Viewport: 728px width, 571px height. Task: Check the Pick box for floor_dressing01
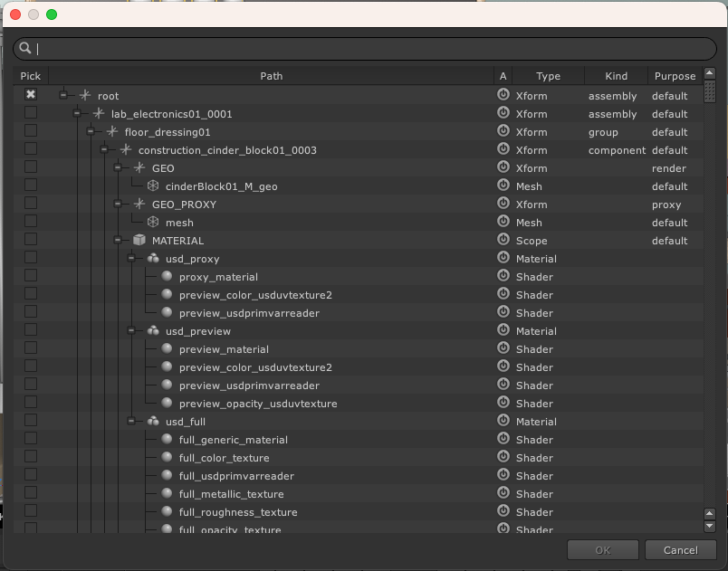[x=31, y=131]
